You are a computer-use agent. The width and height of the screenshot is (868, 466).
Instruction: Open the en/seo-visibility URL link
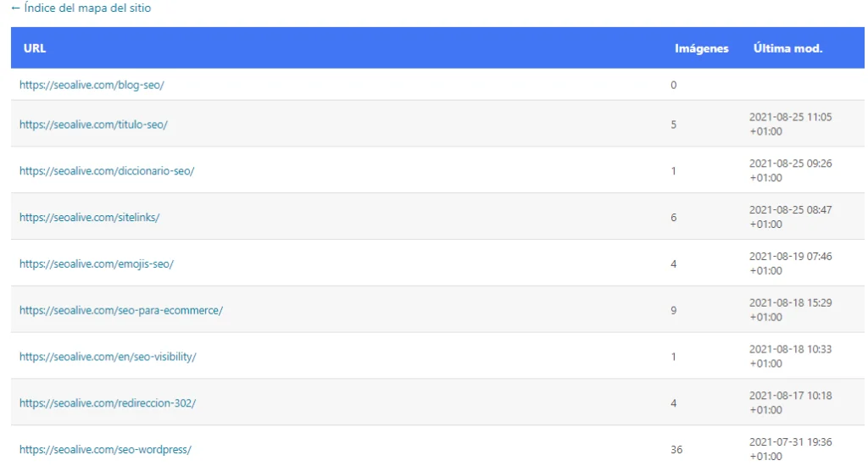(x=108, y=357)
